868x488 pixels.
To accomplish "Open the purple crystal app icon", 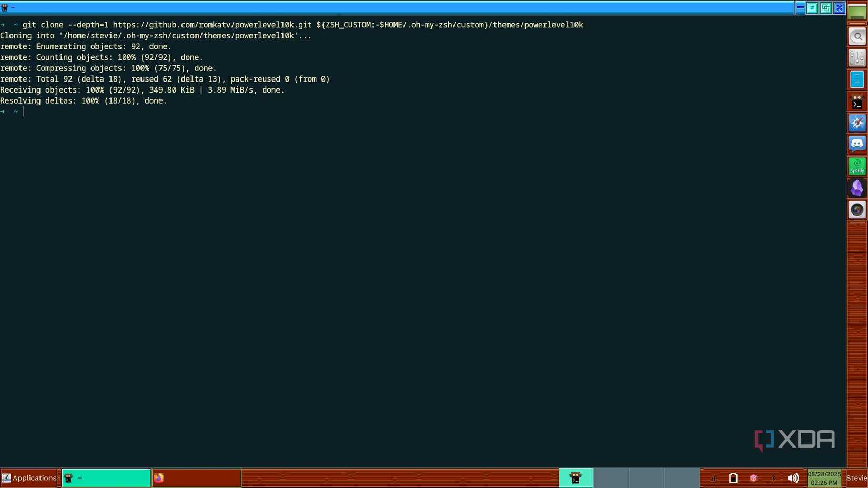I will [856, 188].
